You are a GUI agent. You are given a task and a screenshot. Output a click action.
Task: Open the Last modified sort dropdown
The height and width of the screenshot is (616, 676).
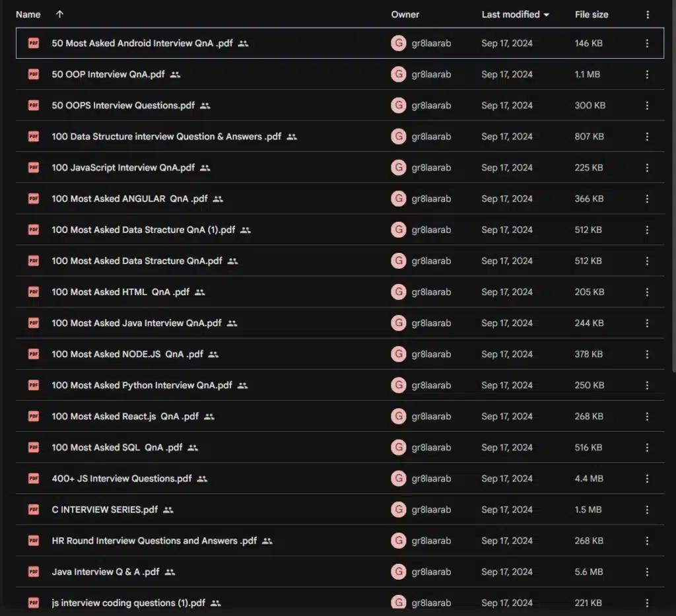coord(547,15)
